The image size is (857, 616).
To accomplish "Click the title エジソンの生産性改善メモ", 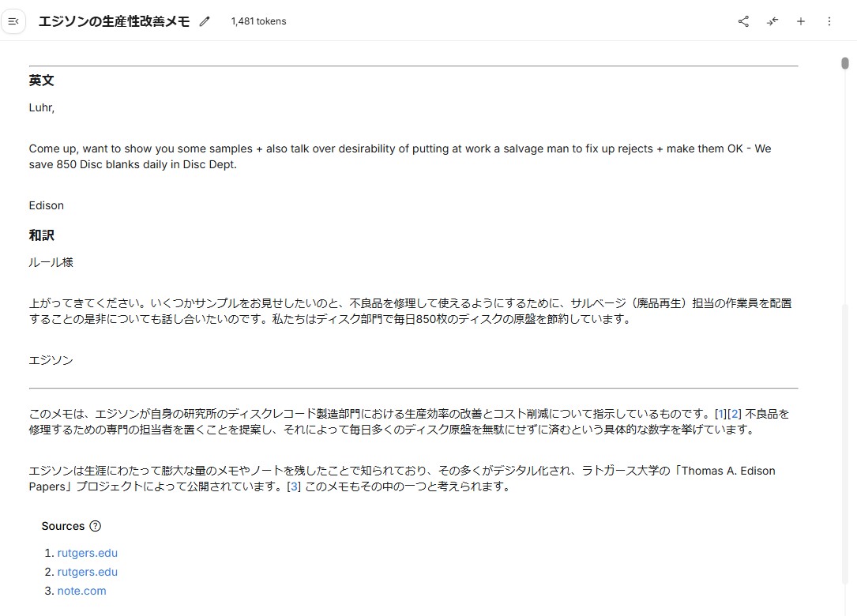I will pyautogui.click(x=114, y=21).
